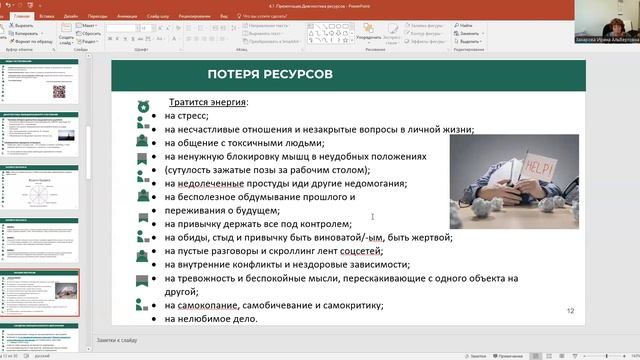Viewport: 640px width, 360px height.
Task: Clear all formatting icon in Font group
Action: pos(178,28)
